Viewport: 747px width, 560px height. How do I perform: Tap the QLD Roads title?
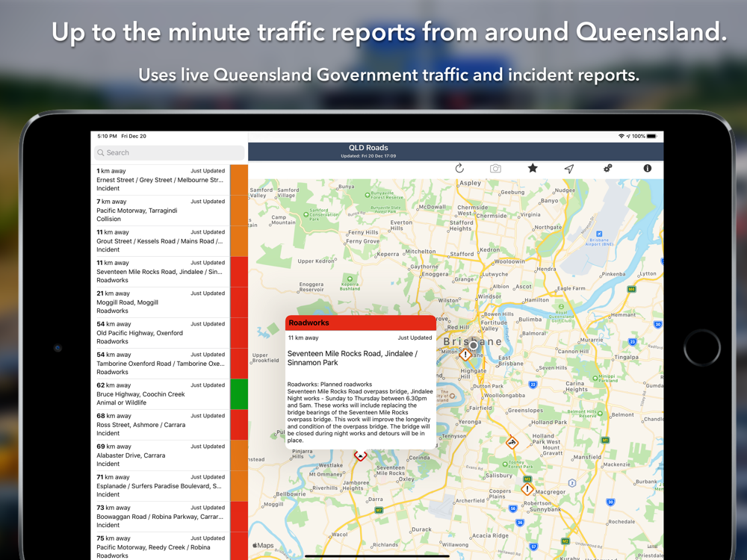coord(368,148)
